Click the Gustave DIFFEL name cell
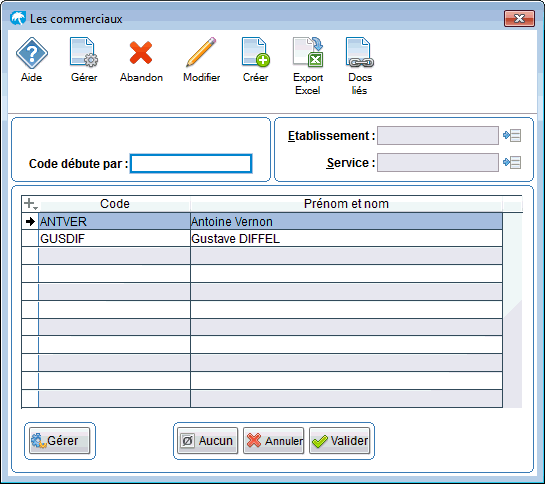The image size is (545, 484). pos(346,239)
